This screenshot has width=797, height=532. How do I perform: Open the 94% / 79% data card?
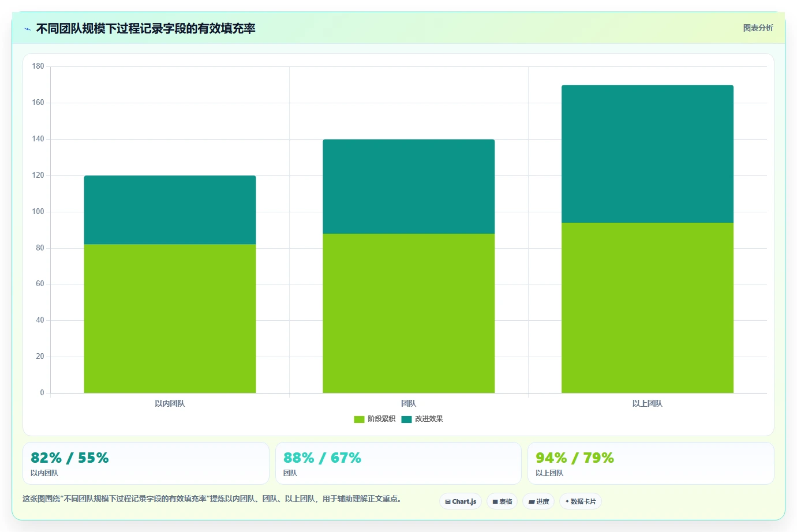651,463
